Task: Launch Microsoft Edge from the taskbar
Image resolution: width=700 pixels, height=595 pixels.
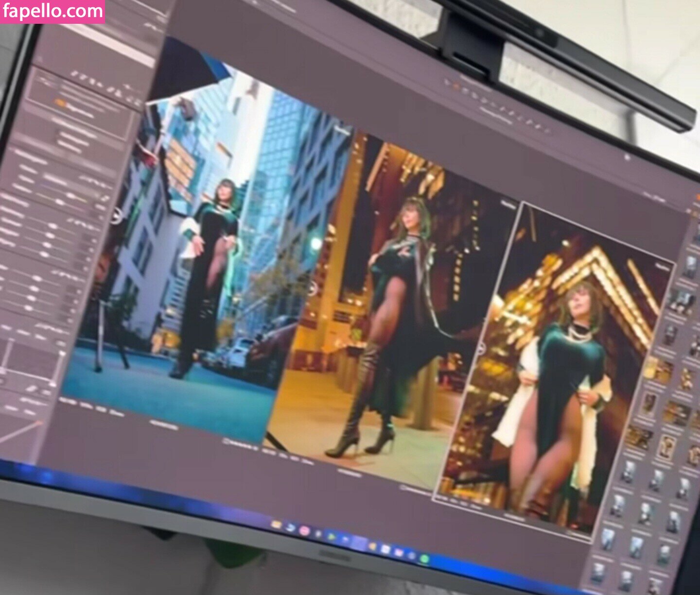Action: point(291,528)
